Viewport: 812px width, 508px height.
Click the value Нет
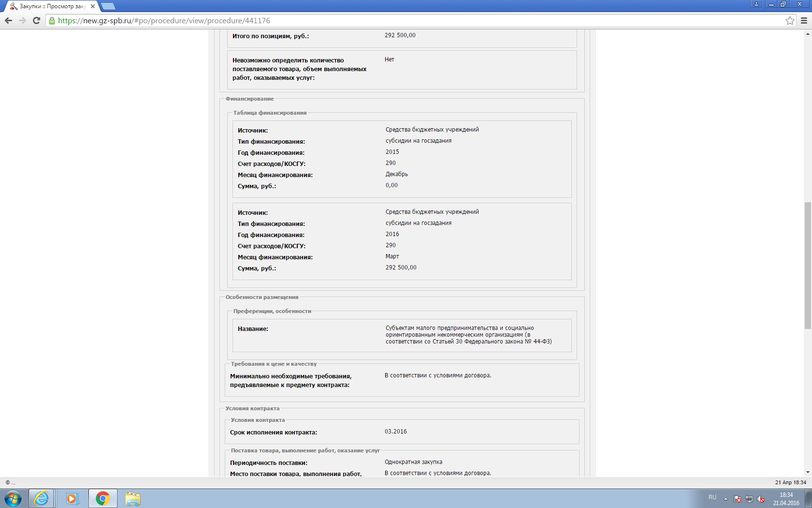point(389,60)
